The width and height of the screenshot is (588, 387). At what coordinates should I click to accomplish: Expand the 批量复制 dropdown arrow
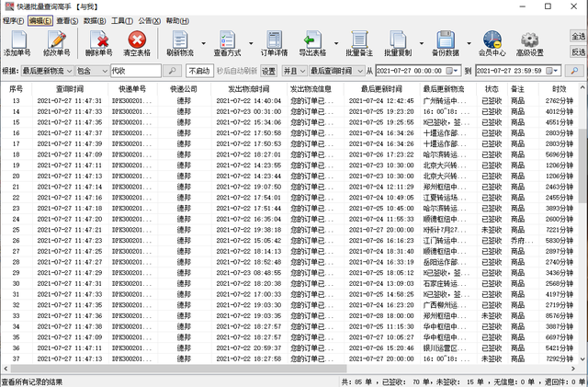point(421,43)
